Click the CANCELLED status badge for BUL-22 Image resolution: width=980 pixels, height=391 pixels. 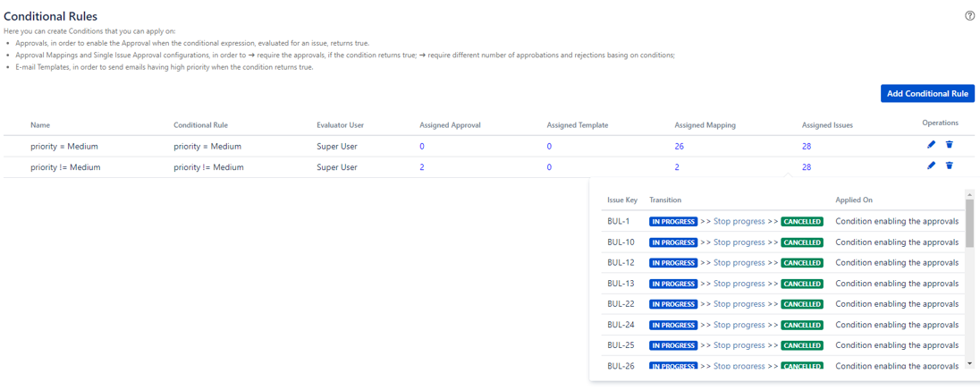[x=801, y=304]
